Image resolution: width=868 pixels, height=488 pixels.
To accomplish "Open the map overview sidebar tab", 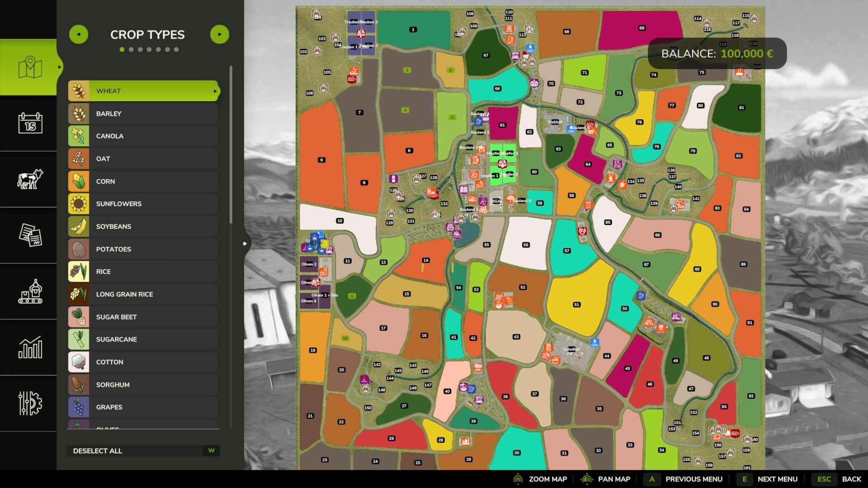I will point(30,67).
